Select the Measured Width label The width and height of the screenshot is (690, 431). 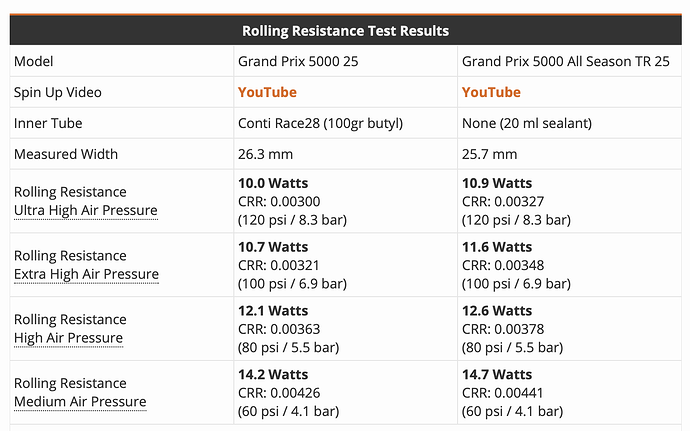[x=66, y=154]
